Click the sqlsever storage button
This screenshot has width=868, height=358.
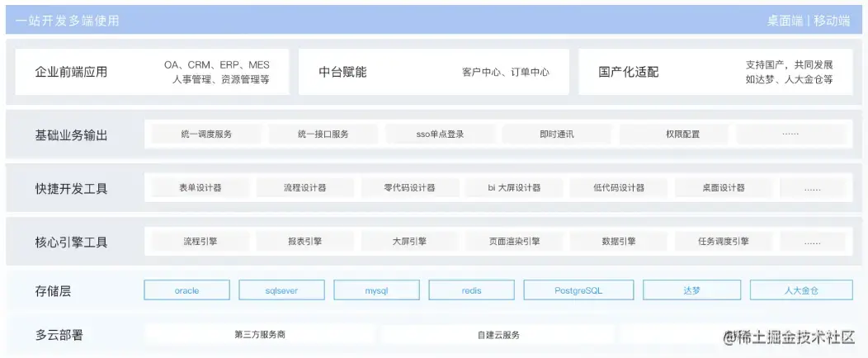click(281, 290)
